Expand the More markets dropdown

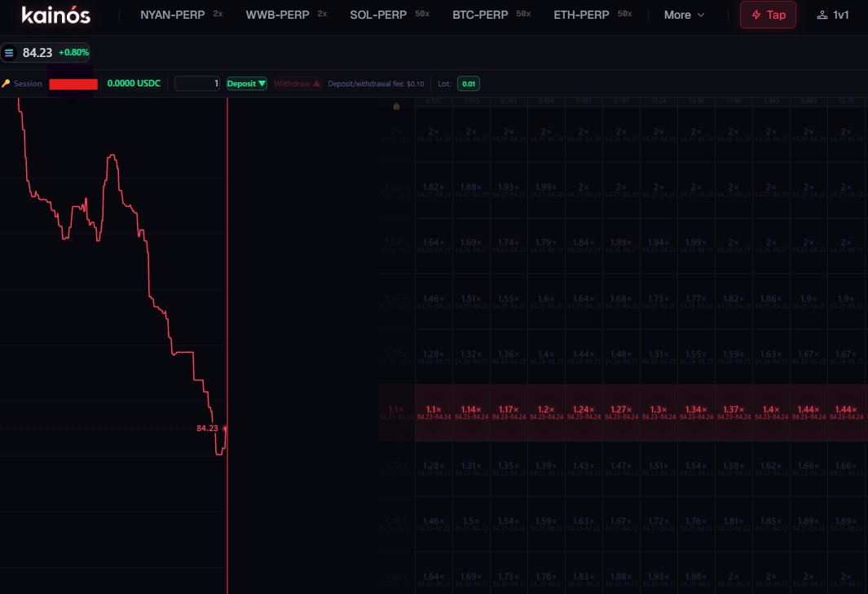click(x=685, y=15)
